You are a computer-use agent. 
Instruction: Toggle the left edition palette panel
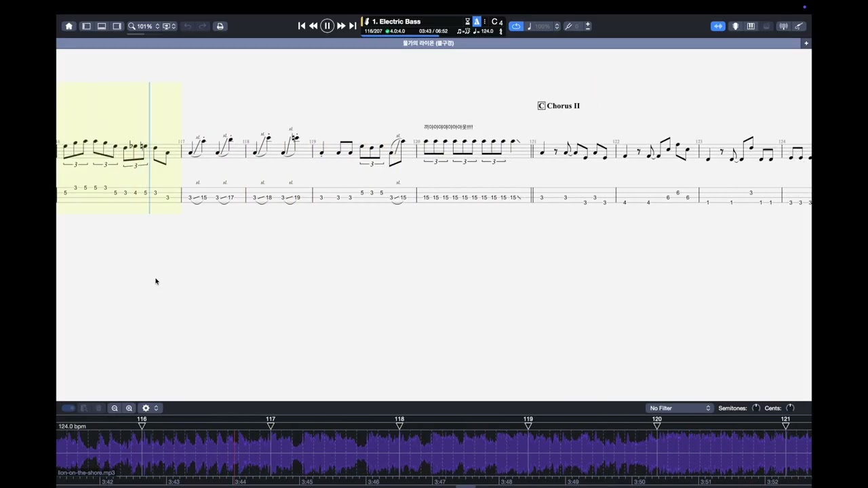click(x=86, y=26)
